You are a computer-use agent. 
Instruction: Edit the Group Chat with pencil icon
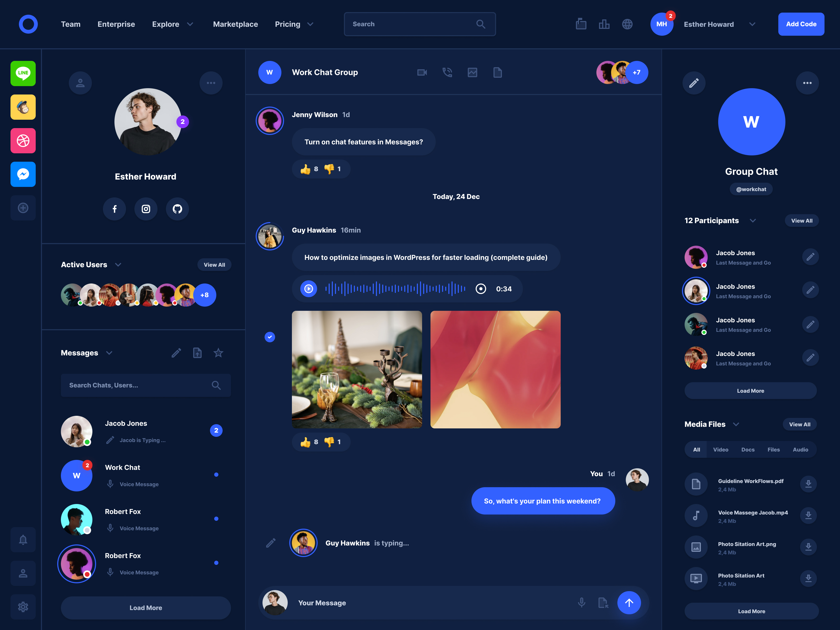click(694, 83)
